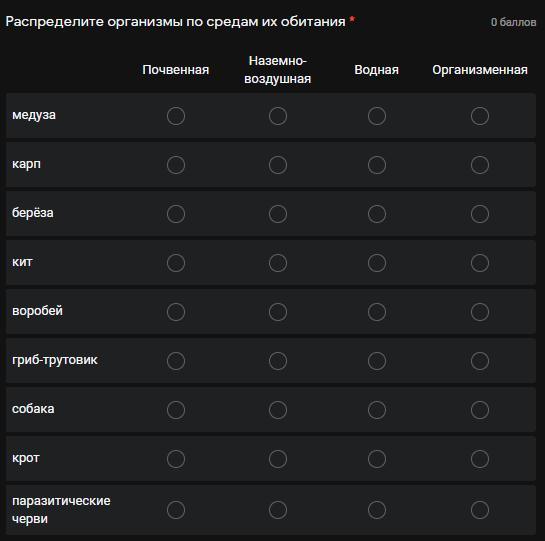Mark воробей as Водная

pos(377,312)
